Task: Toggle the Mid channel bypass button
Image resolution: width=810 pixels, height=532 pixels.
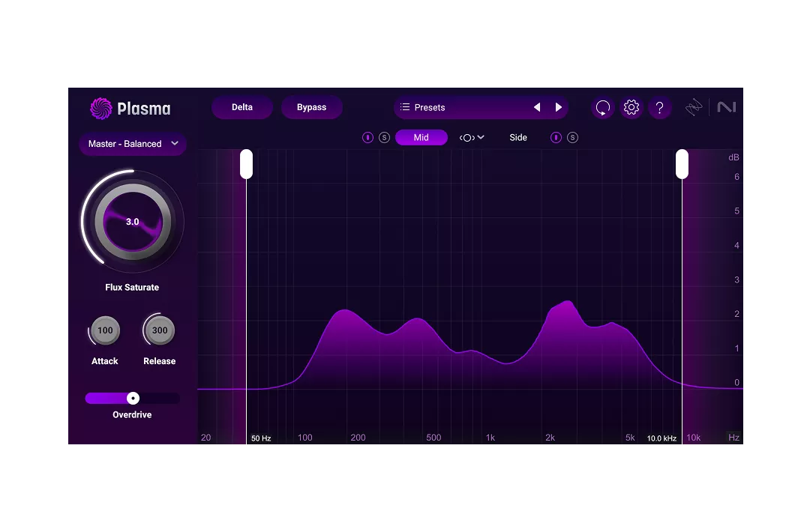Action: coord(367,138)
